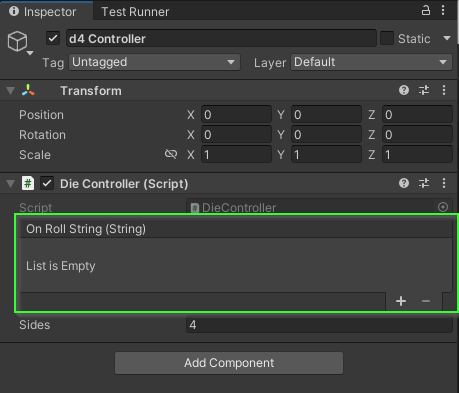Add listener to On Roll String event
Screen dimensions: 459x393
(401, 301)
